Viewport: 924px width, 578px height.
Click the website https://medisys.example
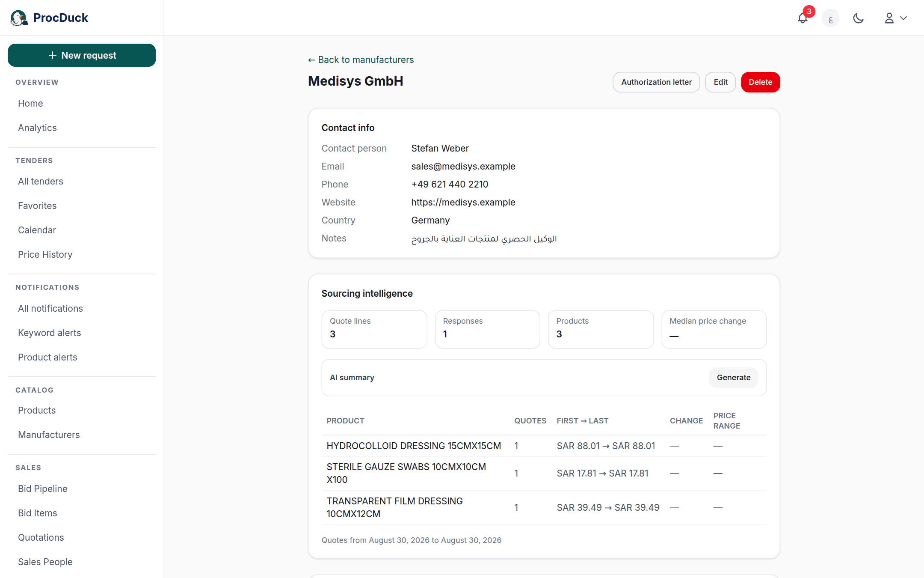click(463, 202)
